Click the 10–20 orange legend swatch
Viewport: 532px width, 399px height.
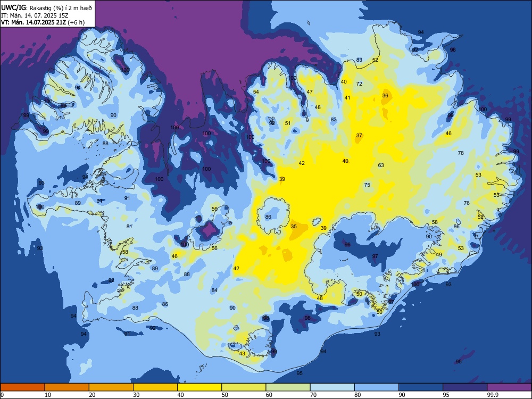coord(67,387)
